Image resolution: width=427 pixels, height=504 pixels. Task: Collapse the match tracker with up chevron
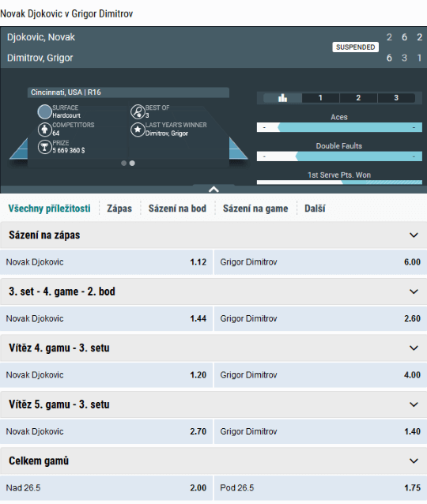click(213, 190)
